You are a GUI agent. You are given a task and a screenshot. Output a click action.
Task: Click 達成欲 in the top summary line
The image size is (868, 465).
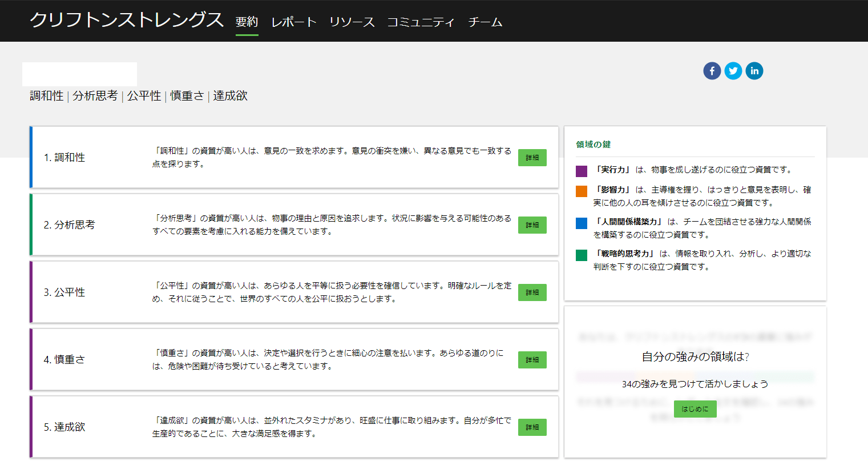coord(231,96)
